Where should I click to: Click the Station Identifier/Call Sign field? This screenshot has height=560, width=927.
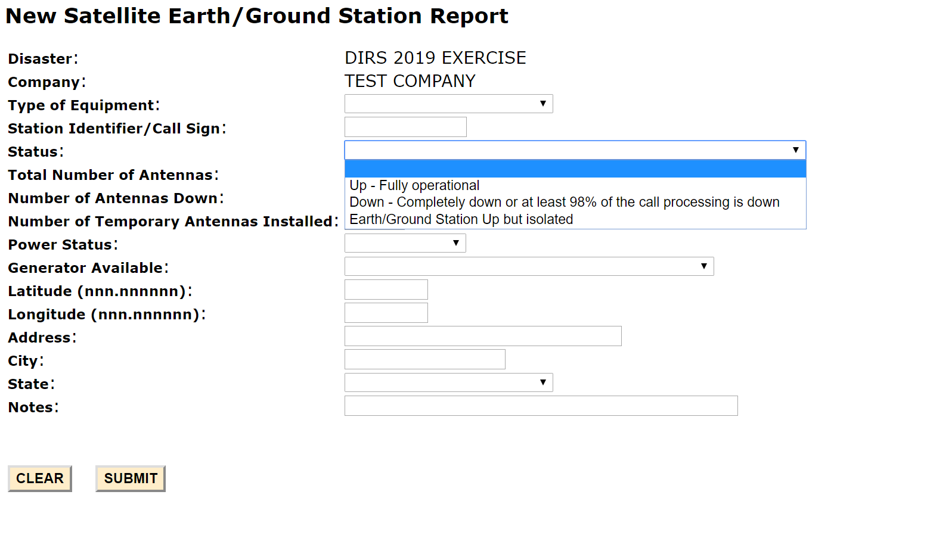(405, 127)
